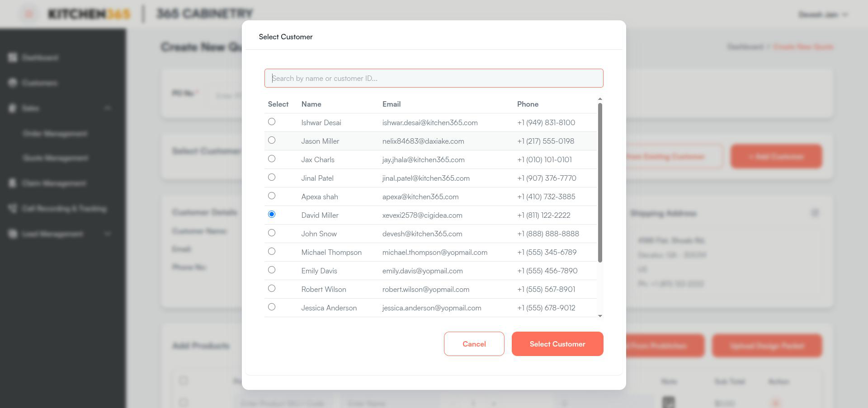The height and width of the screenshot is (408, 868).
Task: Click phone number +1 (555) 567-8901
Action: pos(546,289)
